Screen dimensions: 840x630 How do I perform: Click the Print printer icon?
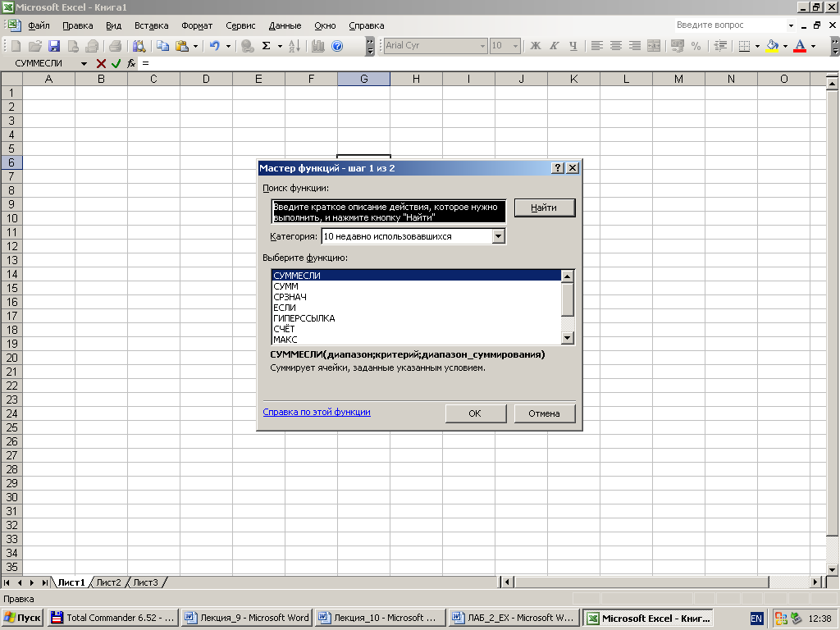pos(115,46)
